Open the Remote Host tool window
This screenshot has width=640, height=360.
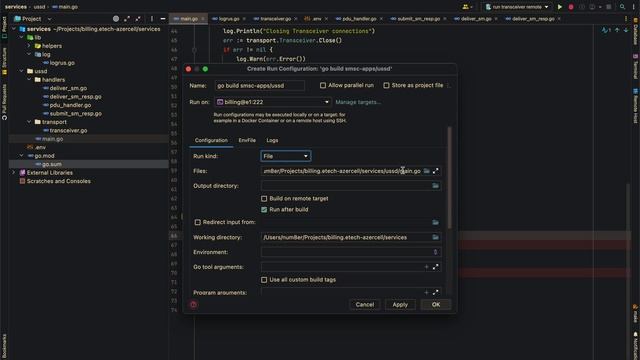[636, 106]
